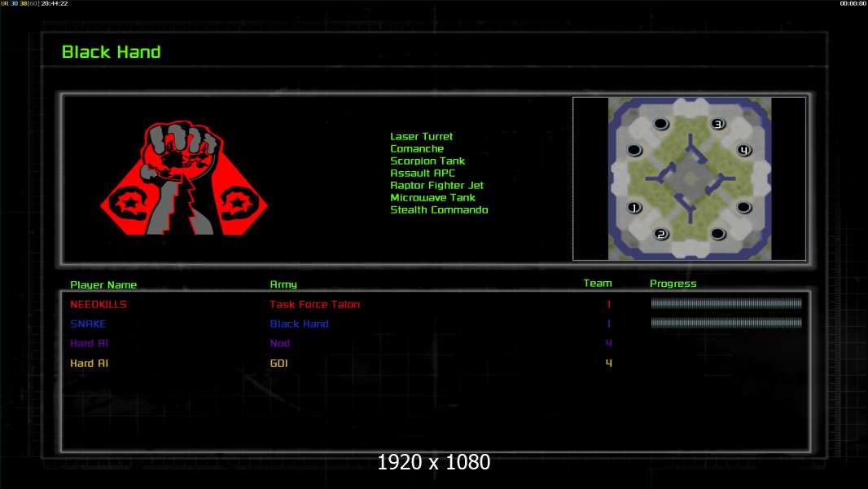The image size is (868, 489).
Task: Click the team number in the Nod row
Action: [x=609, y=343]
